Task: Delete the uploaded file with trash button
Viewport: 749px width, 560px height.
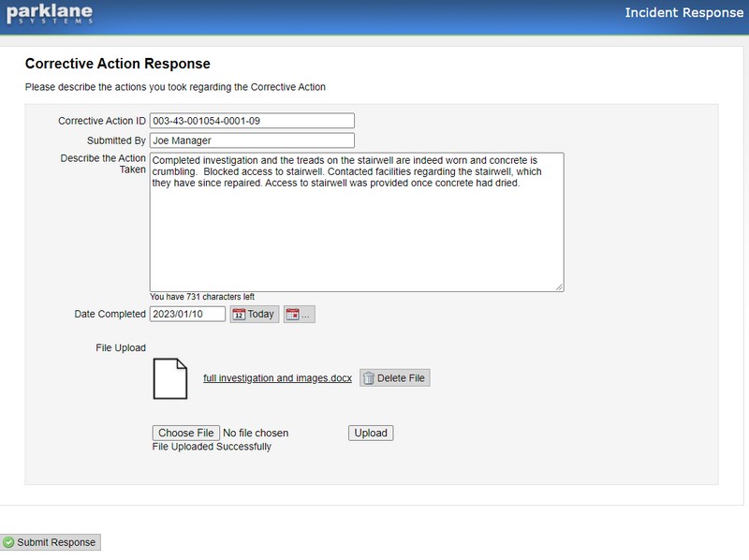Action: [394, 378]
